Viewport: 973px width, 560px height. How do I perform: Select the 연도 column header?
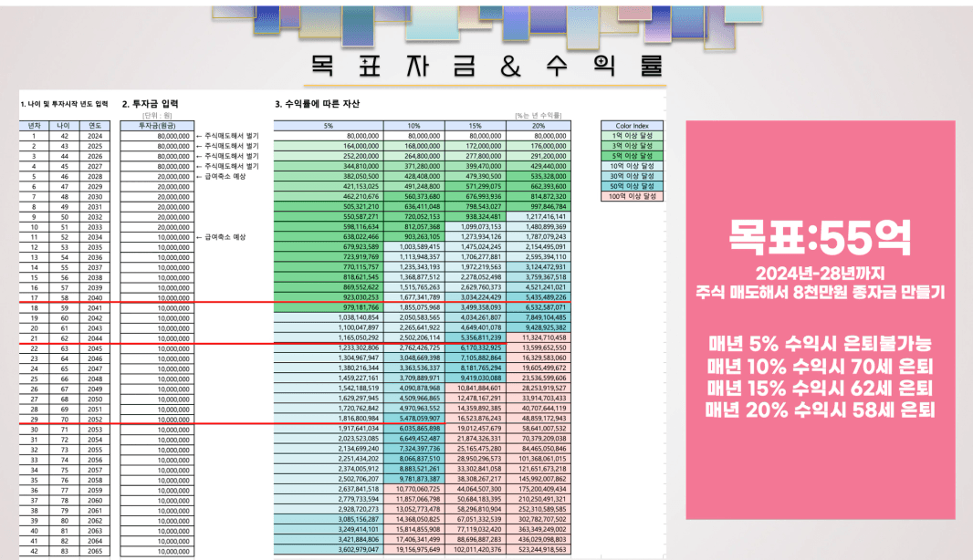[96, 125]
